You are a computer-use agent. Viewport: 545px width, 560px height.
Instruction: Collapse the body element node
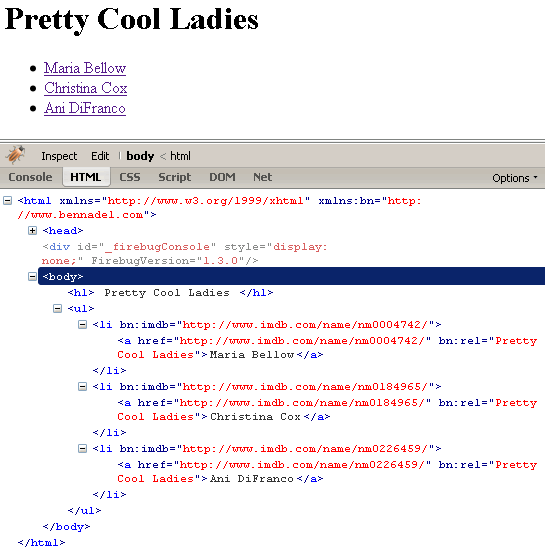pyautogui.click(x=32, y=276)
